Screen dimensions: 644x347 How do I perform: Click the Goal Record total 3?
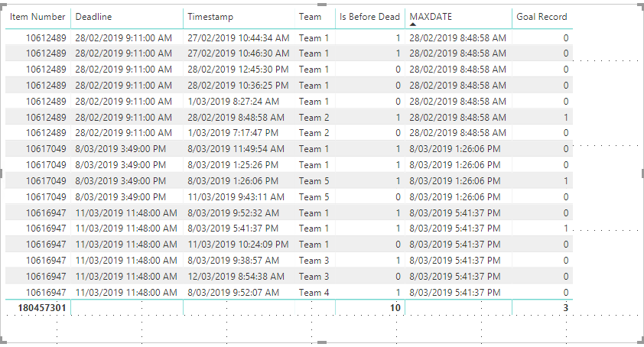pyautogui.click(x=566, y=308)
